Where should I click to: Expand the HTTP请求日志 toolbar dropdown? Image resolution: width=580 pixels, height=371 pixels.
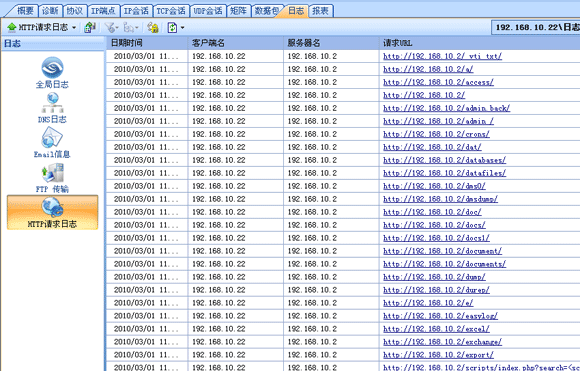point(74,28)
